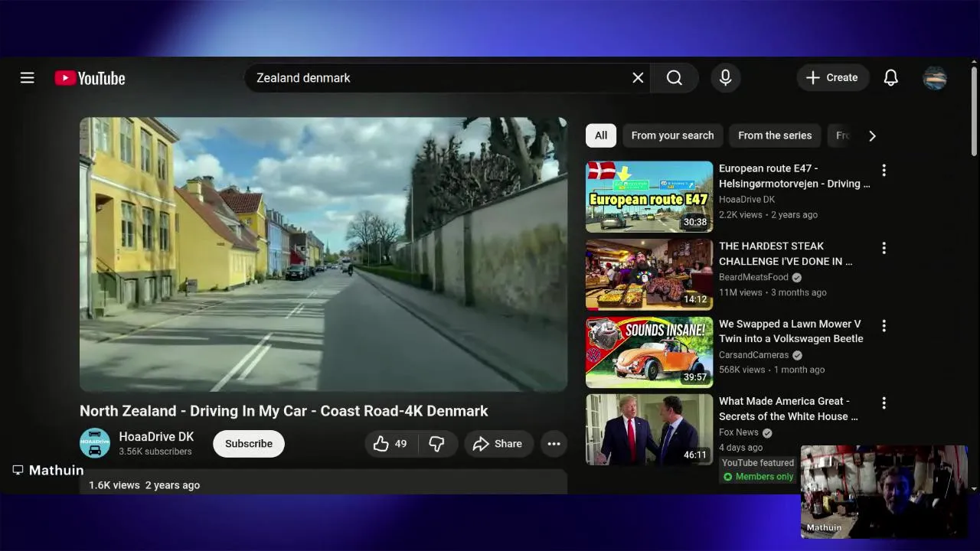
Task: Open the European route E47 video thumbnail
Action: (x=649, y=197)
